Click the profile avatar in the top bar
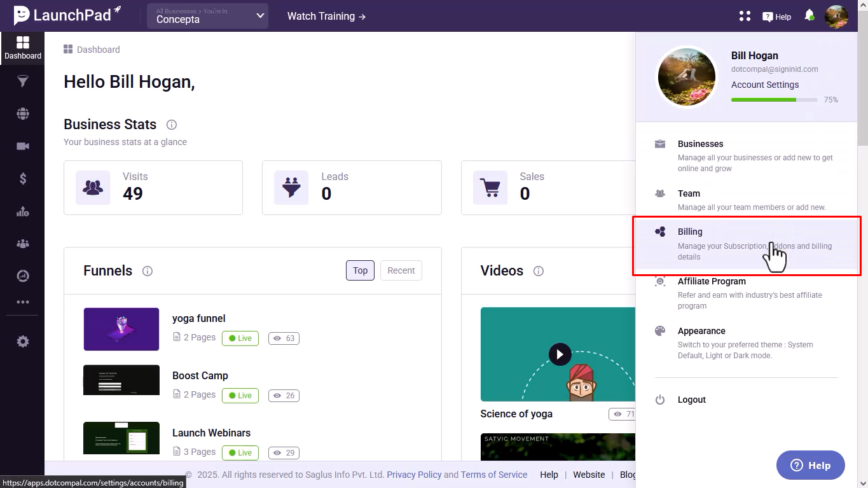The image size is (868, 488). click(836, 16)
